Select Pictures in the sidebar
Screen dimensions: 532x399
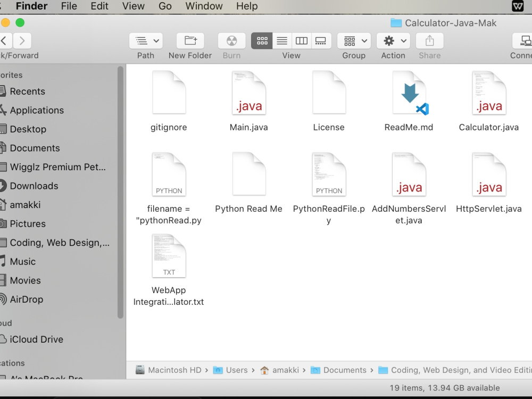coord(28,224)
